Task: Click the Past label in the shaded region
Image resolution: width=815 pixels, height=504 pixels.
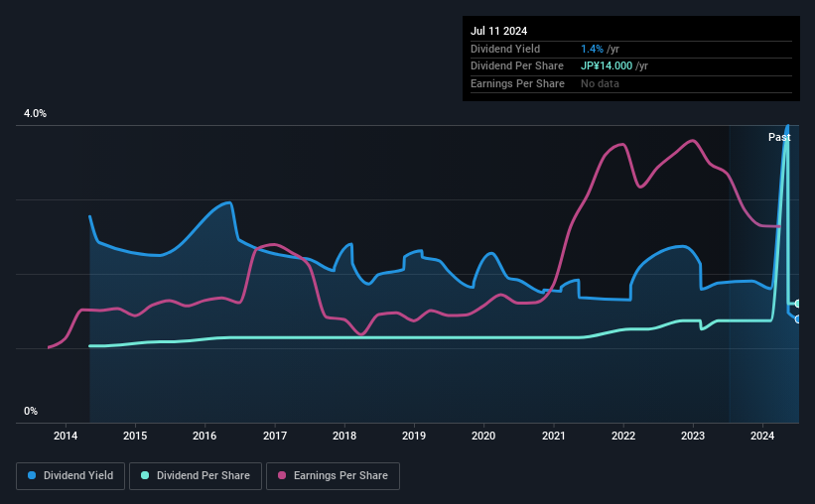Action: click(779, 137)
